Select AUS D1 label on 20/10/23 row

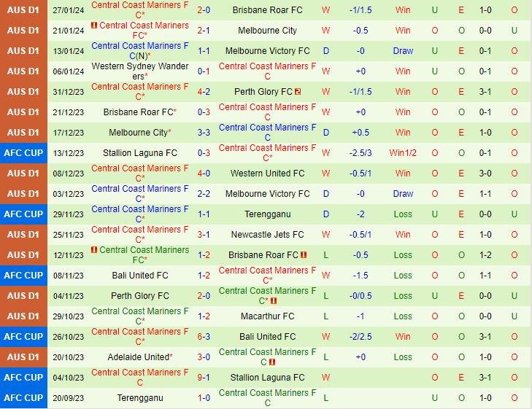click(x=23, y=357)
